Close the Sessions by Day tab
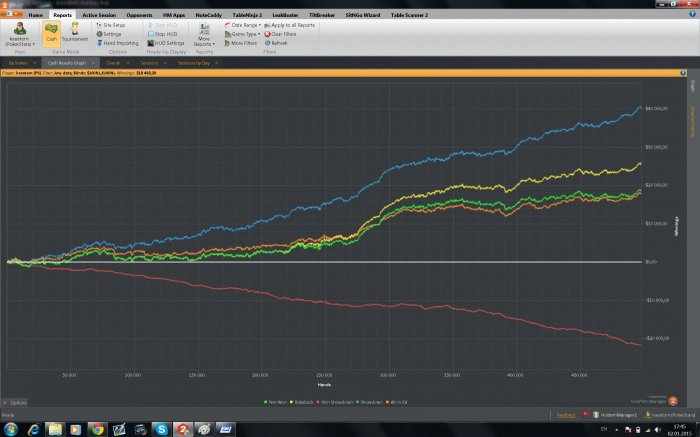This screenshot has height=437, width=700. 217,63
